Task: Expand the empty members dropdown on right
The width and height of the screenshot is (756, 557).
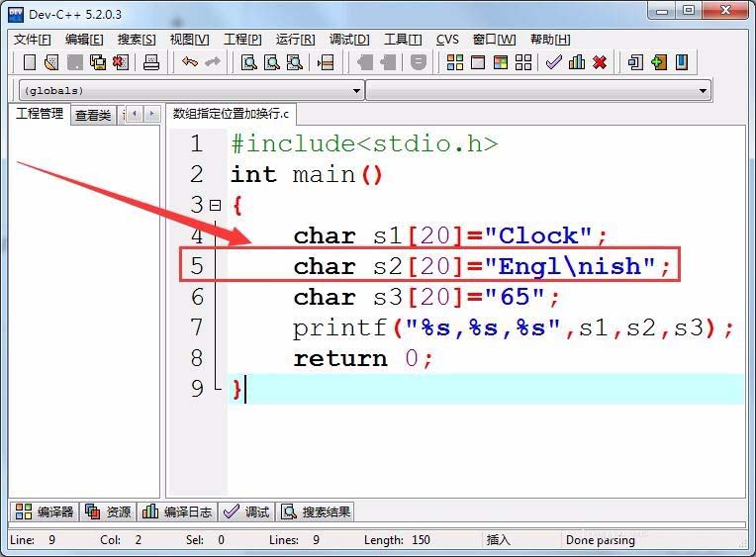Action: click(x=703, y=91)
